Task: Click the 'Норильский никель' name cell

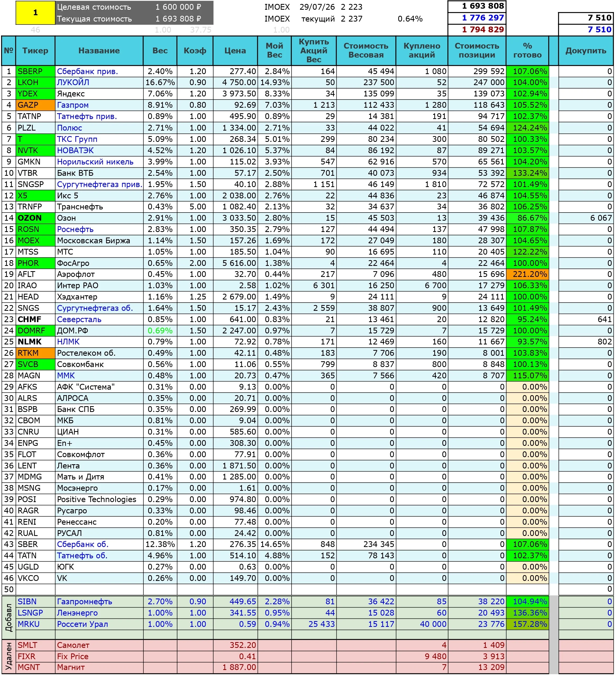Action: [x=99, y=162]
